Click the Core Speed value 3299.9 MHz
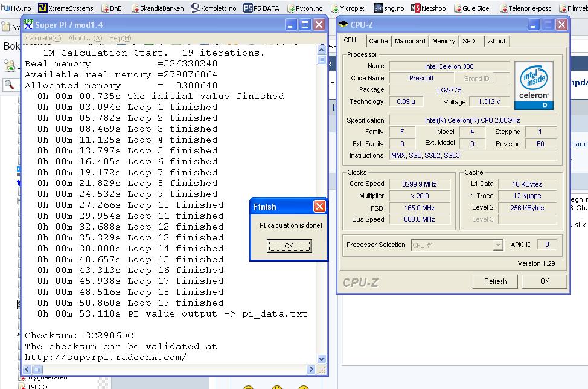Screen dimensions: 588x389 420,184
